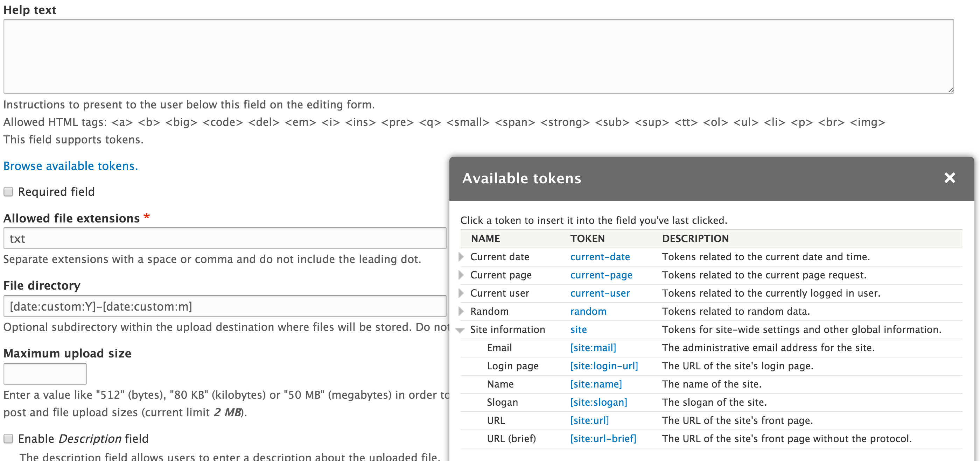Click the File directory input field
Image resolution: width=980 pixels, height=461 pixels.
(224, 306)
